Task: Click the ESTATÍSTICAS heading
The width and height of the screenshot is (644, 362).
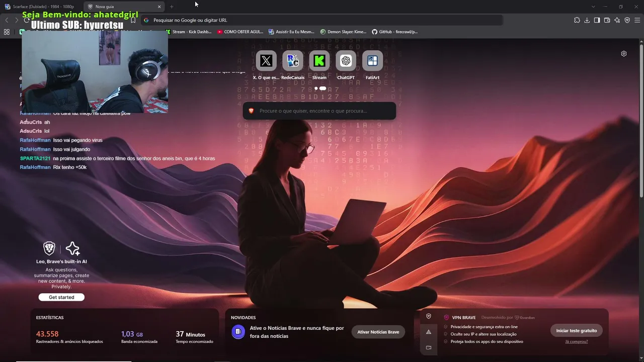Action: [50, 318]
